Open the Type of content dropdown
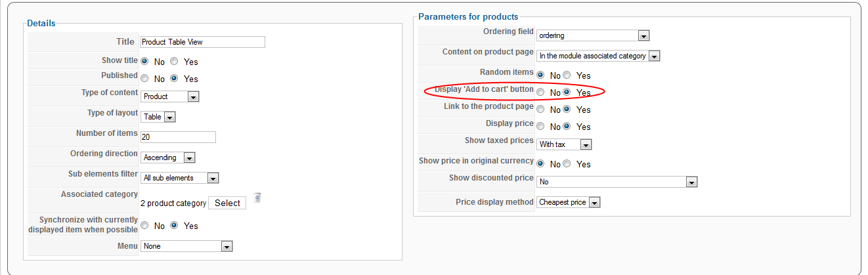Image resolution: width=868 pixels, height=275 pixels. [170, 96]
